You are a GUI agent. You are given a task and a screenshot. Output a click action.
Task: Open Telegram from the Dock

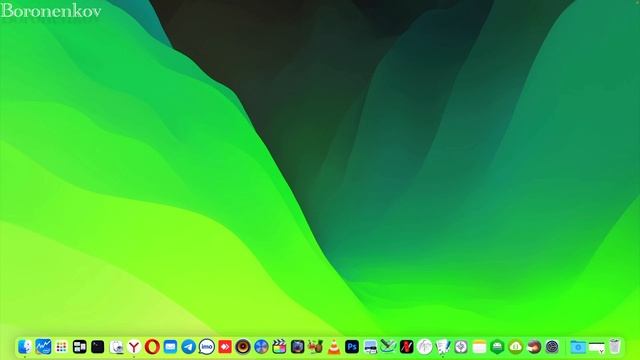click(189, 347)
